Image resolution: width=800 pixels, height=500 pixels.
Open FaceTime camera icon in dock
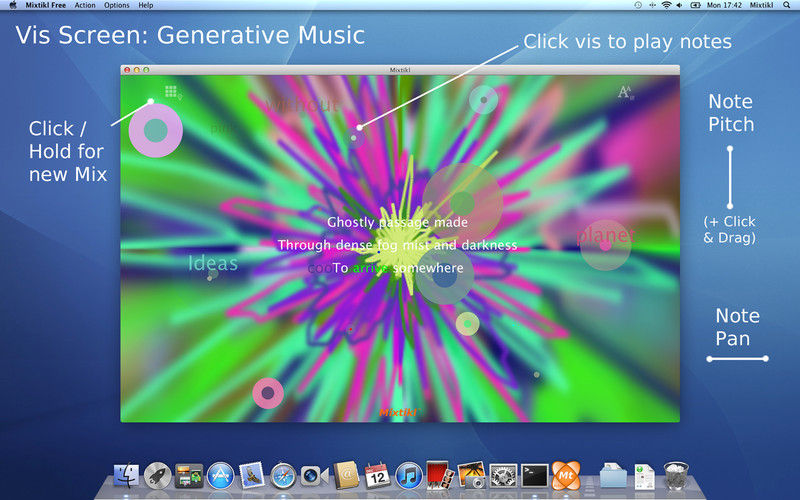click(x=314, y=476)
